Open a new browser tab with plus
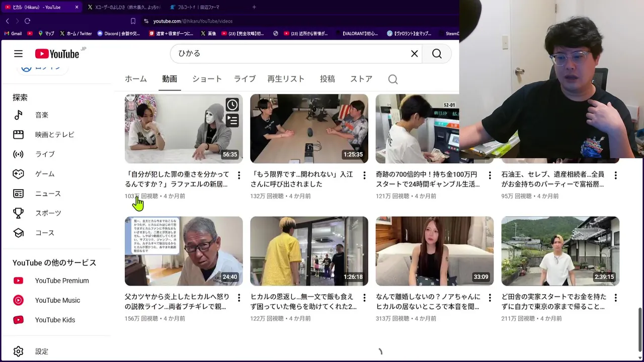644x362 pixels. tap(254, 7)
